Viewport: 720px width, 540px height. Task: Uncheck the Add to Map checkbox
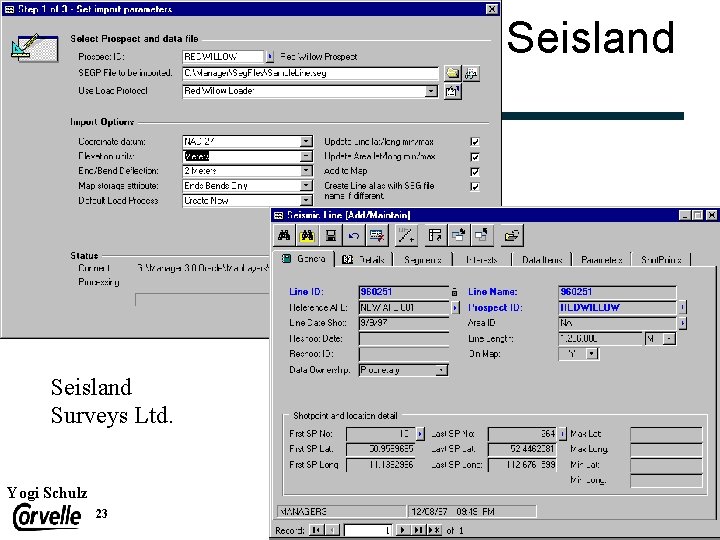coord(475,172)
